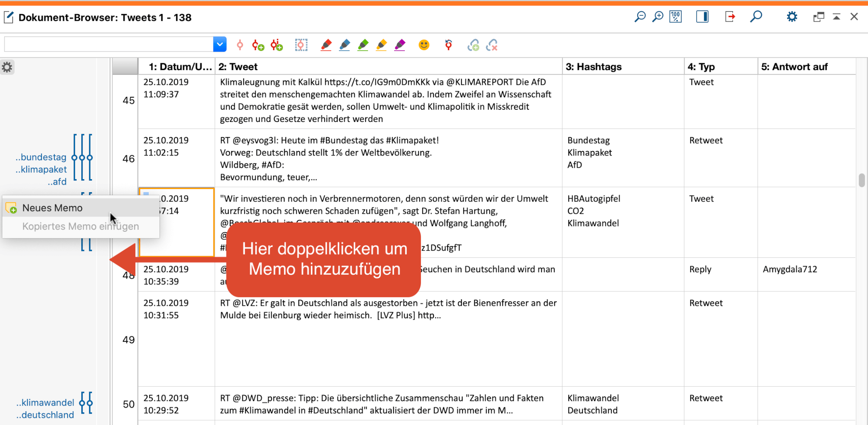The width and height of the screenshot is (868, 425).
Task: Click the vertical scrollbar thumb
Action: pyautogui.click(x=862, y=180)
